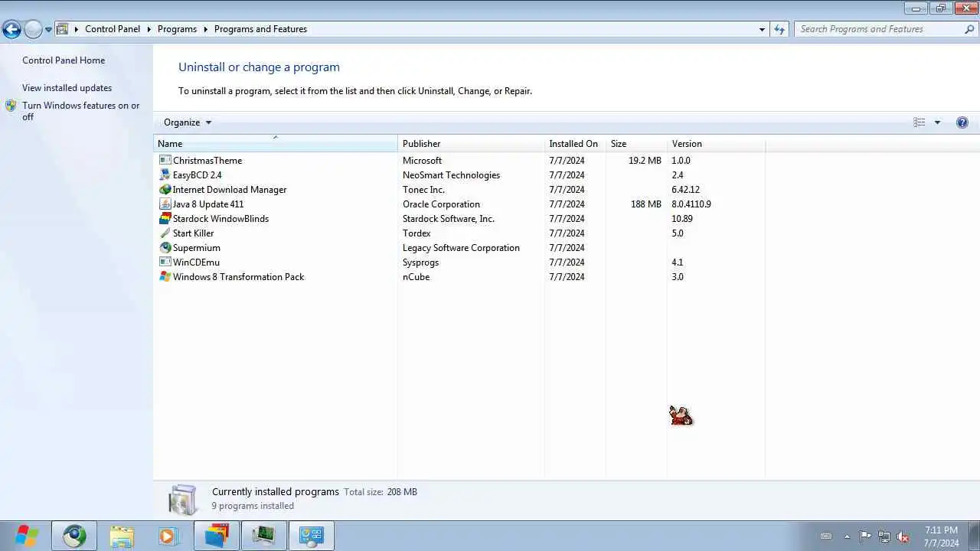The image size is (980, 551).
Task: Select the WinCDEmu entry name
Action: coord(196,262)
